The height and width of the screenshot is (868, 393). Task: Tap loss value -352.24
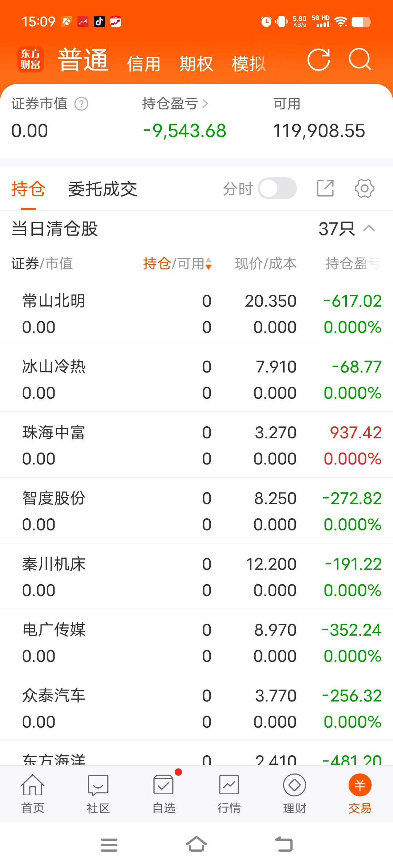[352, 630]
